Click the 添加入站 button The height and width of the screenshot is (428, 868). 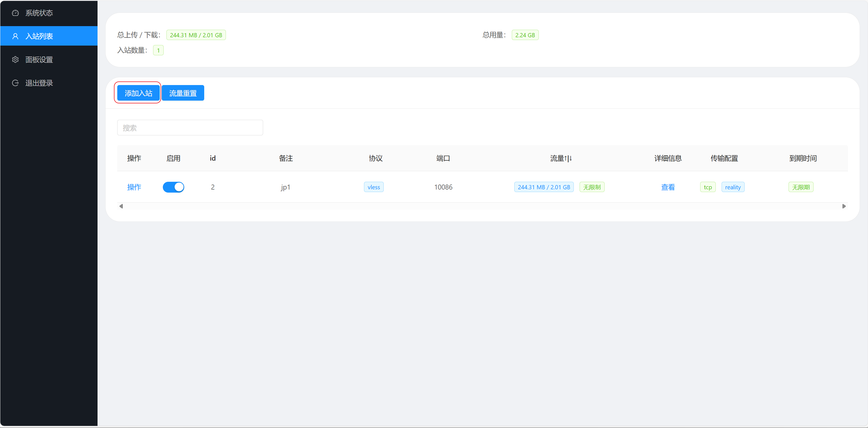coord(138,93)
